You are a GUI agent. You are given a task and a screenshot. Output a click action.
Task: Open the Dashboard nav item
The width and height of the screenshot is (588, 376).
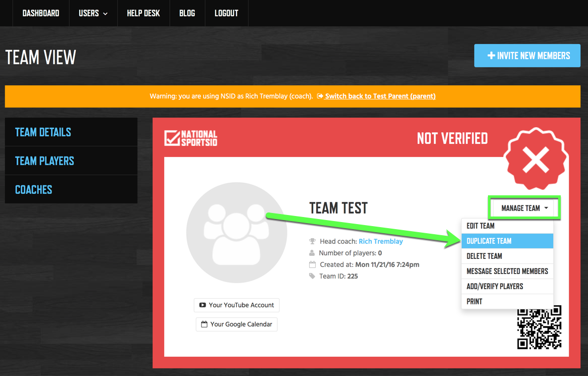pos(41,13)
